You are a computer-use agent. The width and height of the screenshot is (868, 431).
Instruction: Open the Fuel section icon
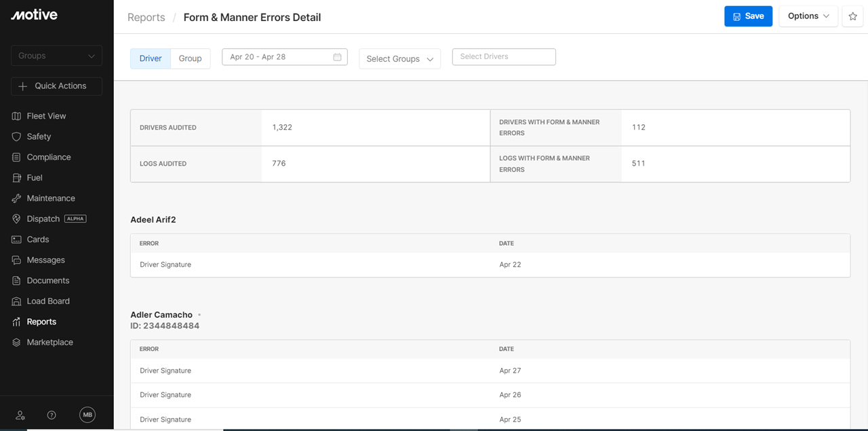17,178
